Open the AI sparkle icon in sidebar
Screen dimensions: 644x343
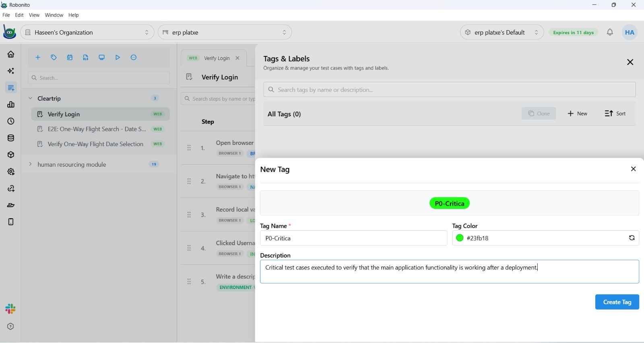(x=11, y=71)
